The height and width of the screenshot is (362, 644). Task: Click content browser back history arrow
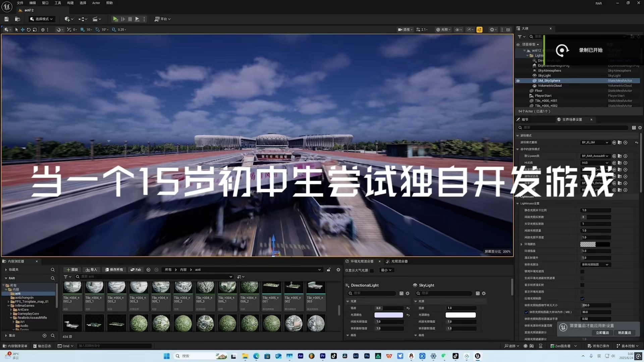click(x=148, y=270)
